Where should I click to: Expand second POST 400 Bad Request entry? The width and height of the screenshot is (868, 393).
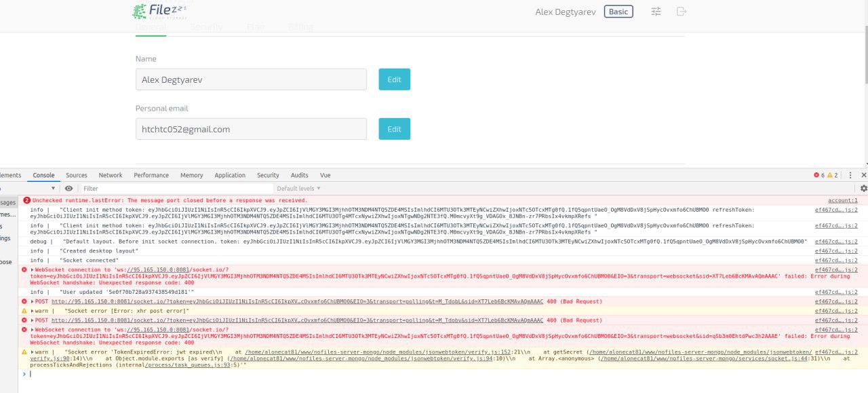(x=33, y=320)
